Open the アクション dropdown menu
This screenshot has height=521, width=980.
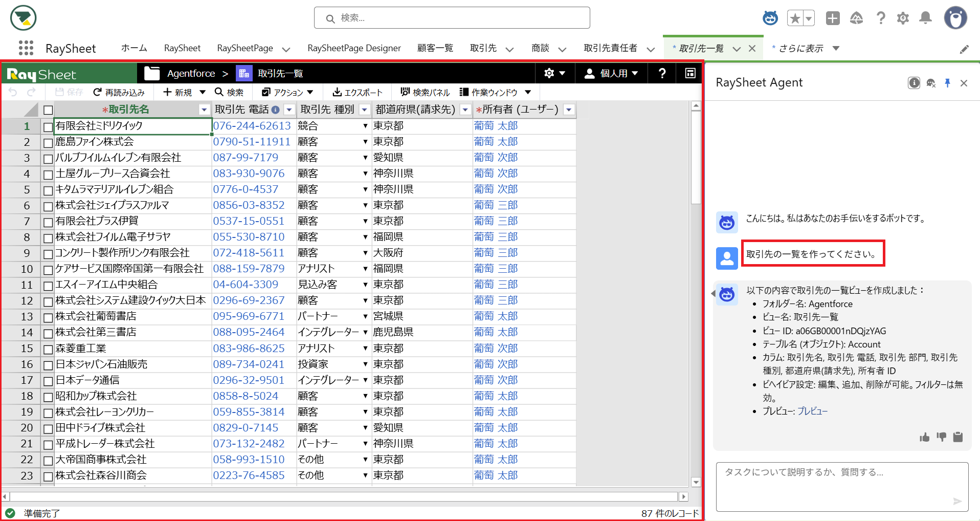point(287,92)
